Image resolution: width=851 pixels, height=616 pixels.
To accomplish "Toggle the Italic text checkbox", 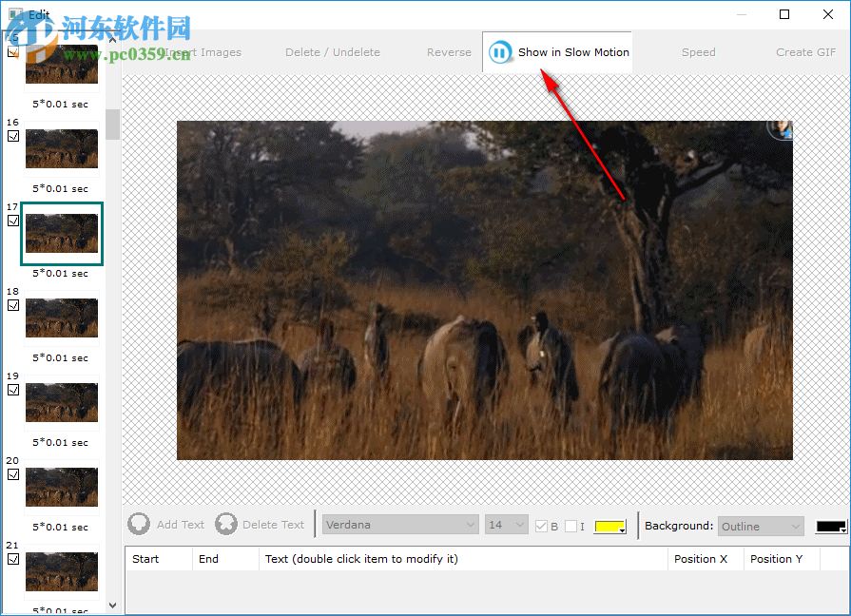I will click(572, 526).
